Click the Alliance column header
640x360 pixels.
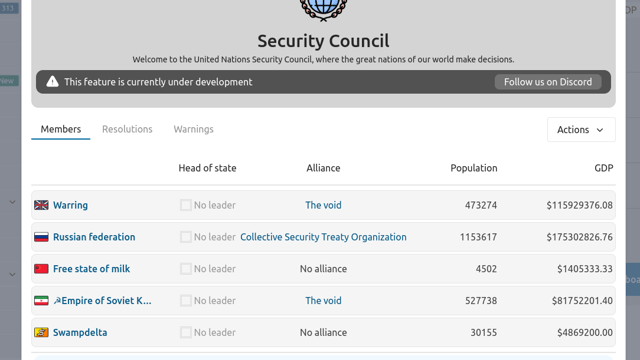323,168
